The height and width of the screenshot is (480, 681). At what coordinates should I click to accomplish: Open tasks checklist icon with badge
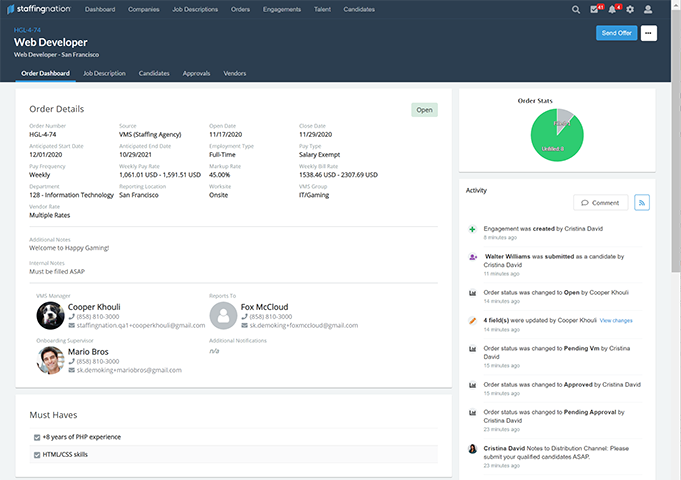[596, 9]
